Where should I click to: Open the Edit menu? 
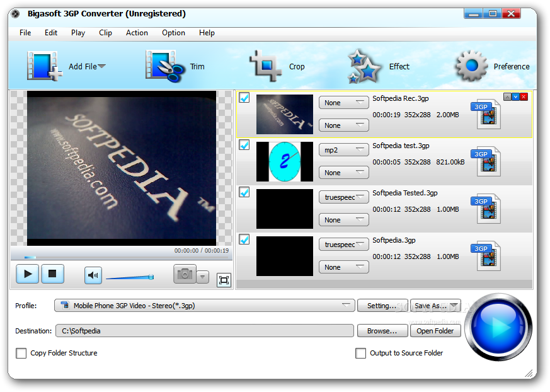point(51,33)
